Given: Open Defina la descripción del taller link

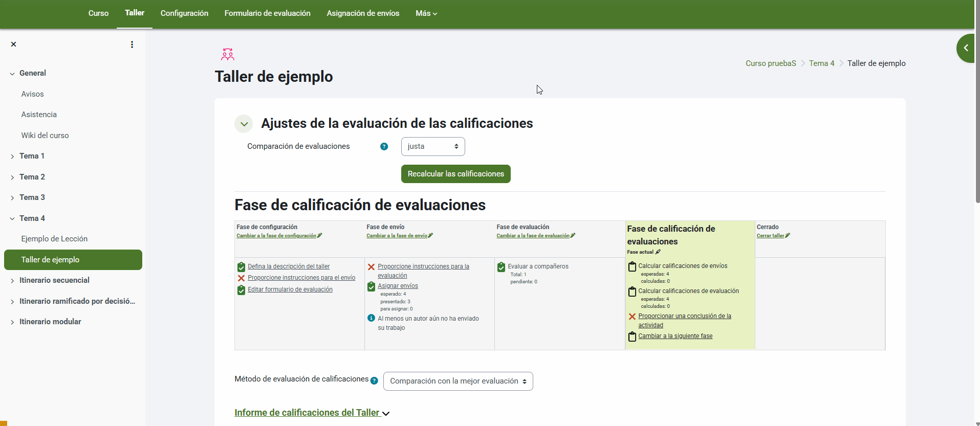Looking at the screenshot, I should (289, 266).
